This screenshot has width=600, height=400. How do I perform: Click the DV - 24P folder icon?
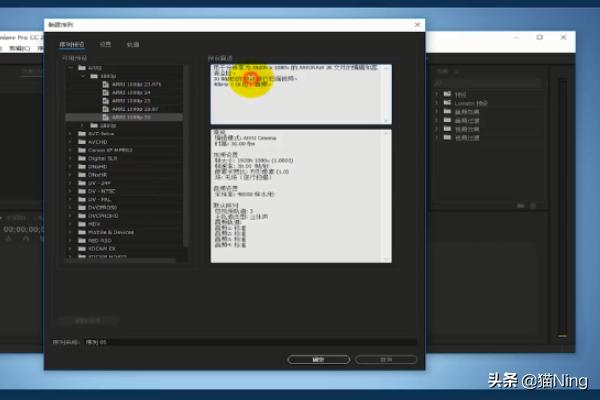pyautogui.click(x=82, y=183)
